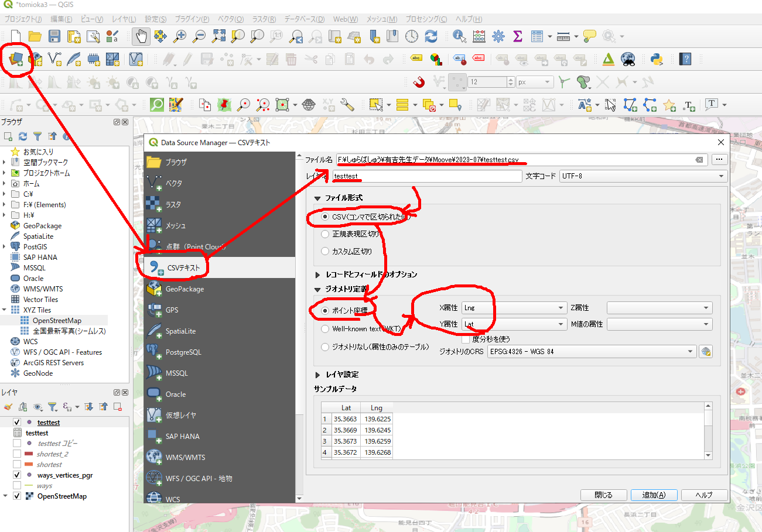Click the Select CRS button beside EPSG:4326
The width and height of the screenshot is (762, 532).
coord(706,352)
